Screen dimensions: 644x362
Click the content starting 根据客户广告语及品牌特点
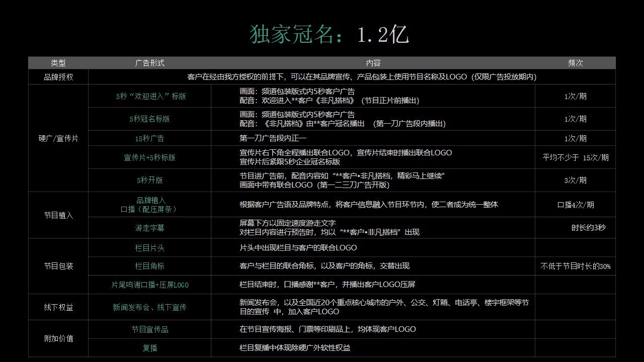click(373, 205)
